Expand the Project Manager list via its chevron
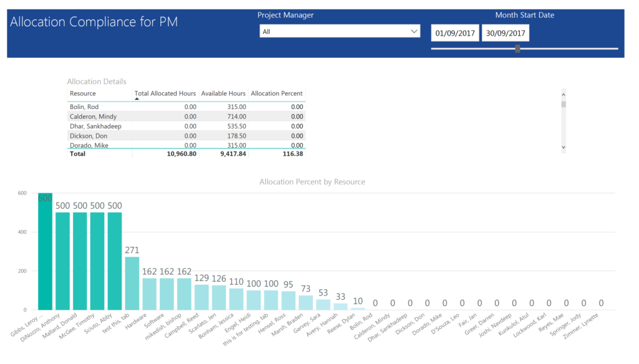Image resolution: width=639 pixels, height=364 pixels. click(413, 31)
